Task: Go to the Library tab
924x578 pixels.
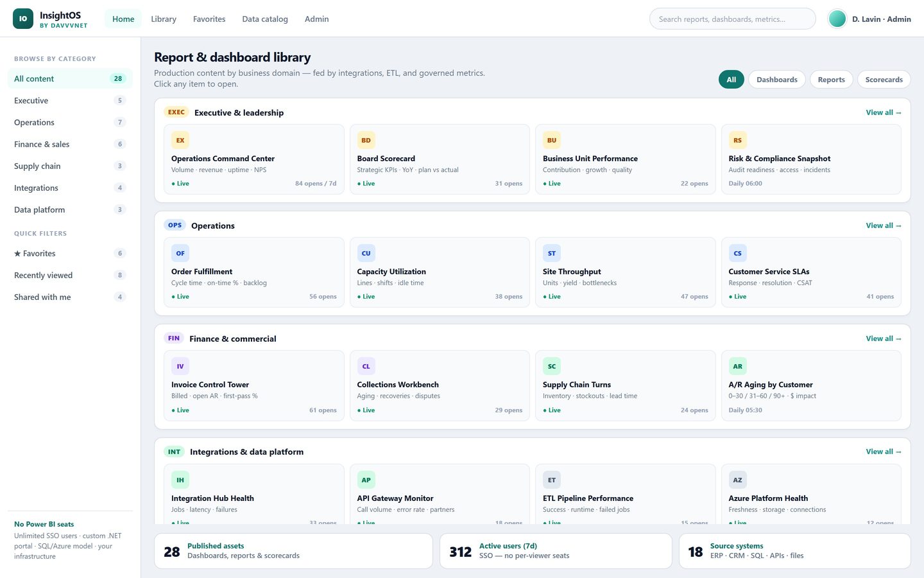Action: pyautogui.click(x=164, y=19)
